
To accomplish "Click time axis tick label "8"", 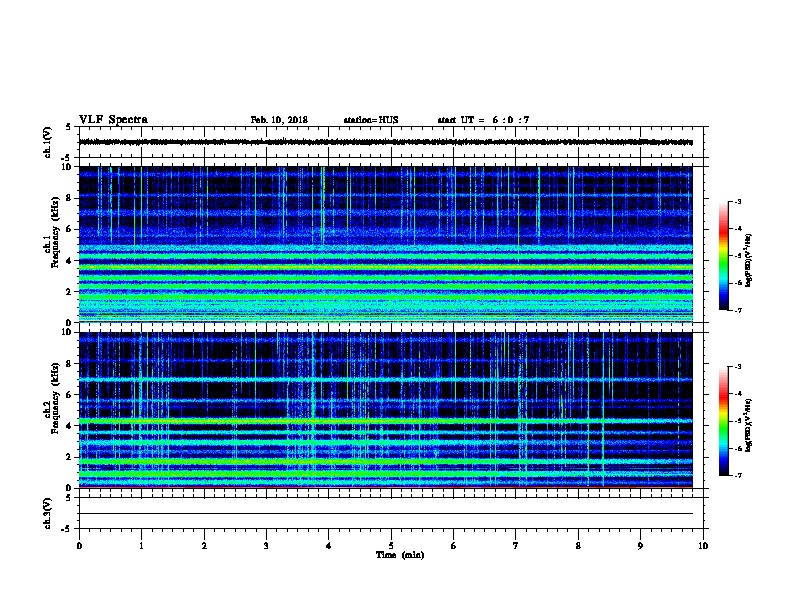I will pyautogui.click(x=578, y=546).
